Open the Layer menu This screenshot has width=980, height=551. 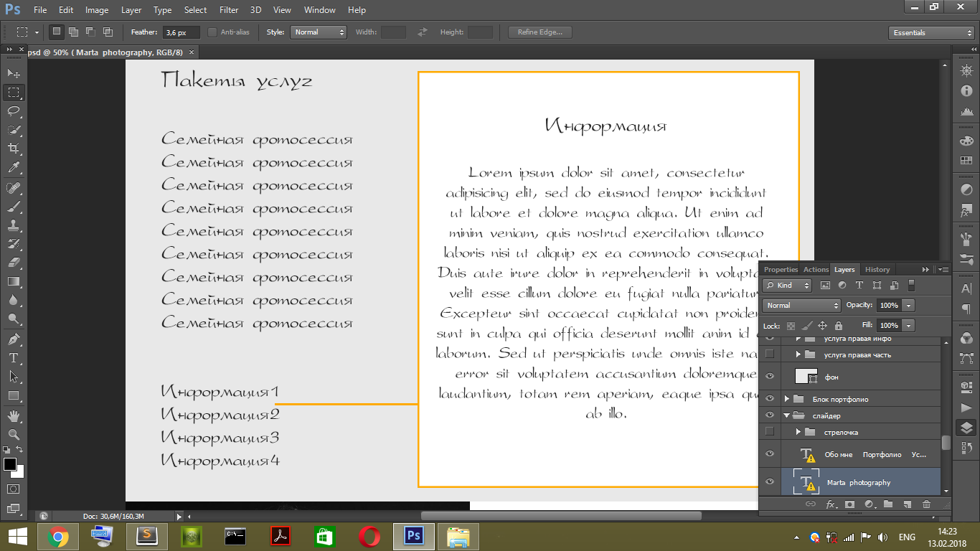coord(131,10)
